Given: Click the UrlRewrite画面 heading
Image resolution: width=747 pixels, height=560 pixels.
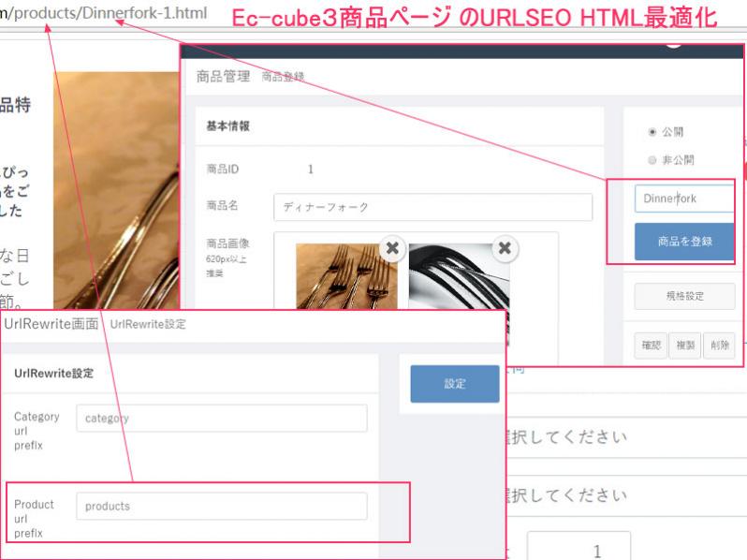Looking at the screenshot, I should (51, 324).
